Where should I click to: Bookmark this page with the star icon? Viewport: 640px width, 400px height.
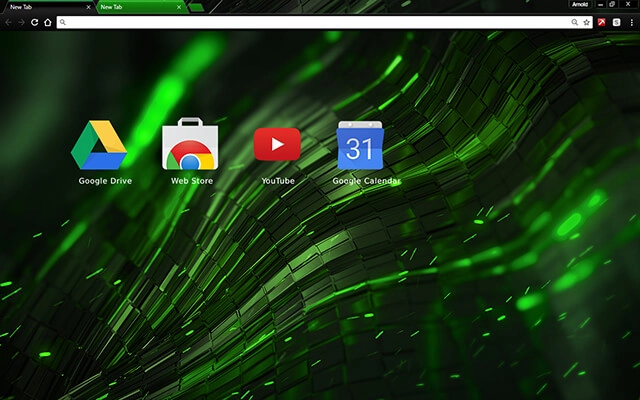pos(587,22)
